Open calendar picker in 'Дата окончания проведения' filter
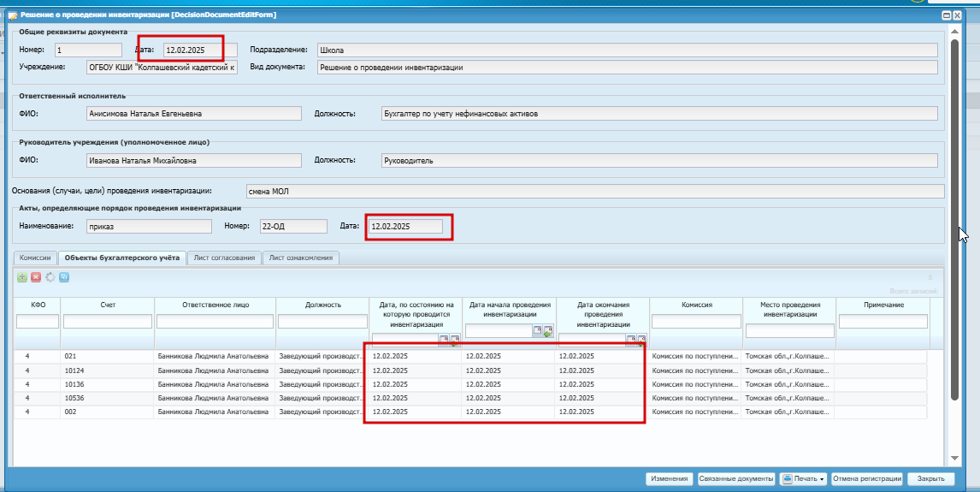The height and width of the screenshot is (492, 980). click(x=632, y=340)
